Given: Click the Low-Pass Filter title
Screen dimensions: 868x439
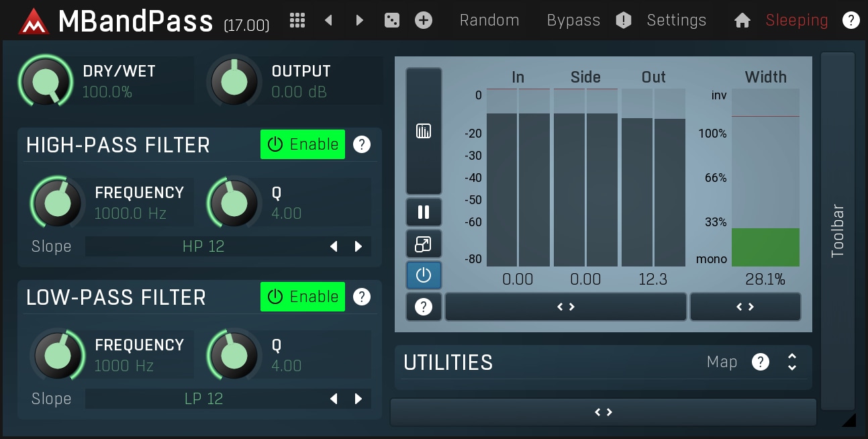Looking at the screenshot, I should tap(116, 297).
